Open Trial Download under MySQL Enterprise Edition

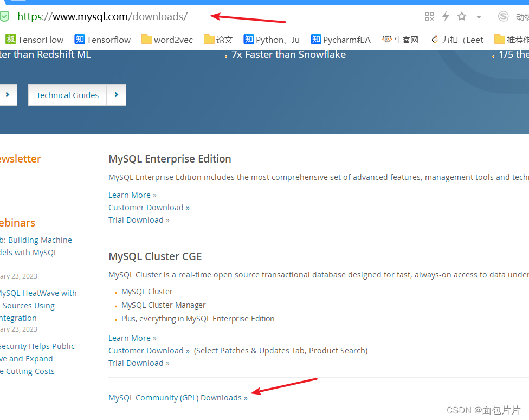point(139,220)
